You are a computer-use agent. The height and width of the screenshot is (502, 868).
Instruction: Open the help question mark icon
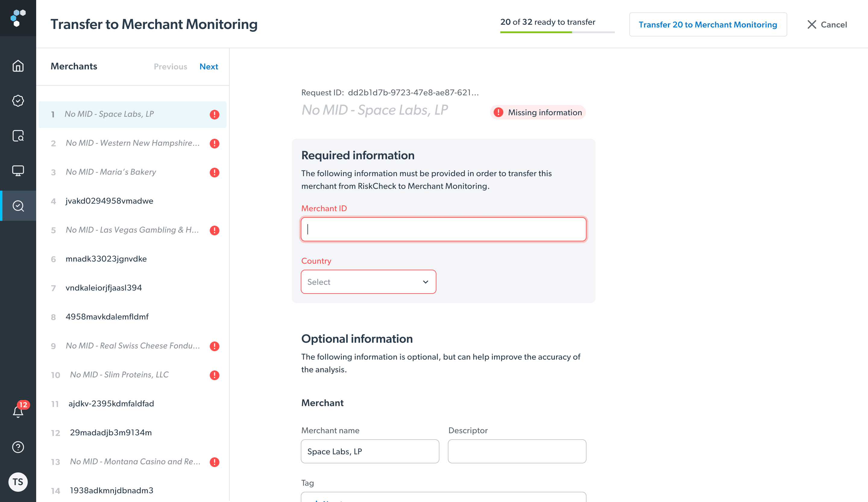pyautogui.click(x=18, y=447)
